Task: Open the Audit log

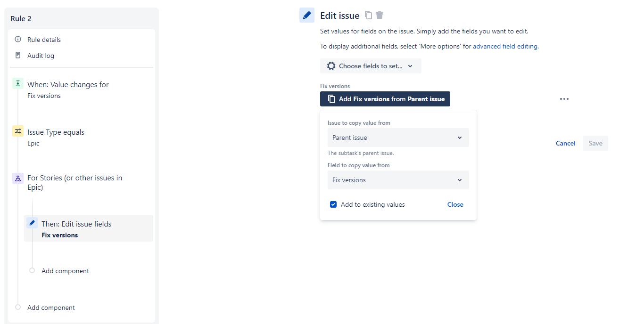Action: (x=41, y=56)
